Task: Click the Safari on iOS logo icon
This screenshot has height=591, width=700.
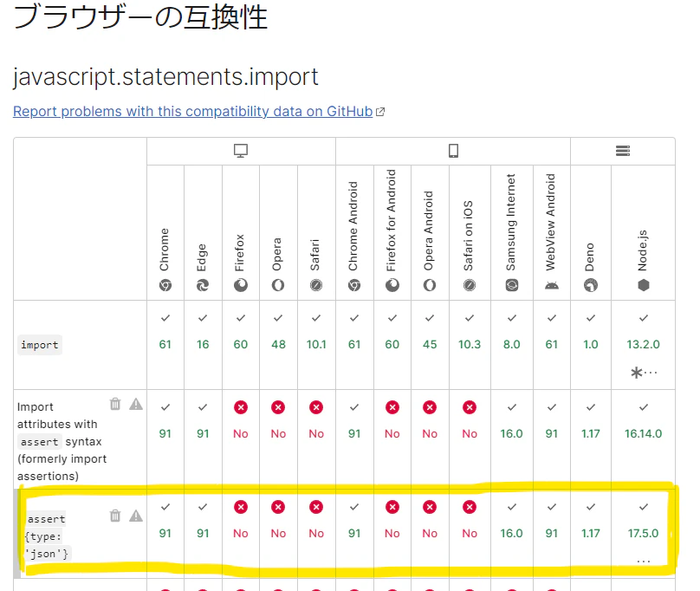Action: pos(470,285)
